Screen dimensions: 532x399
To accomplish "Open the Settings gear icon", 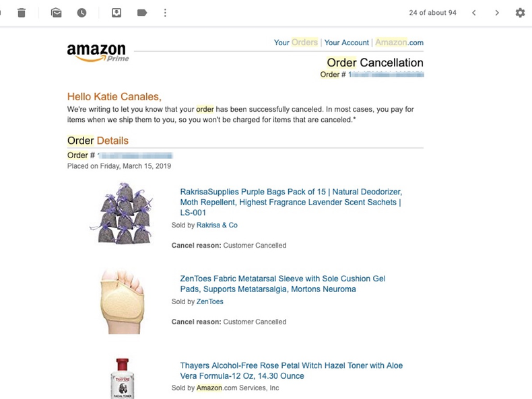I will pyautogui.click(x=520, y=13).
